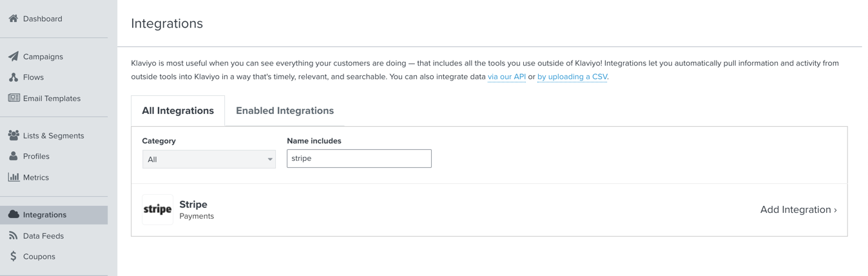The height and width of the screenshot is (276, 868).
Task: Open Lists & Segments people icon
Action: coord(14,135)
